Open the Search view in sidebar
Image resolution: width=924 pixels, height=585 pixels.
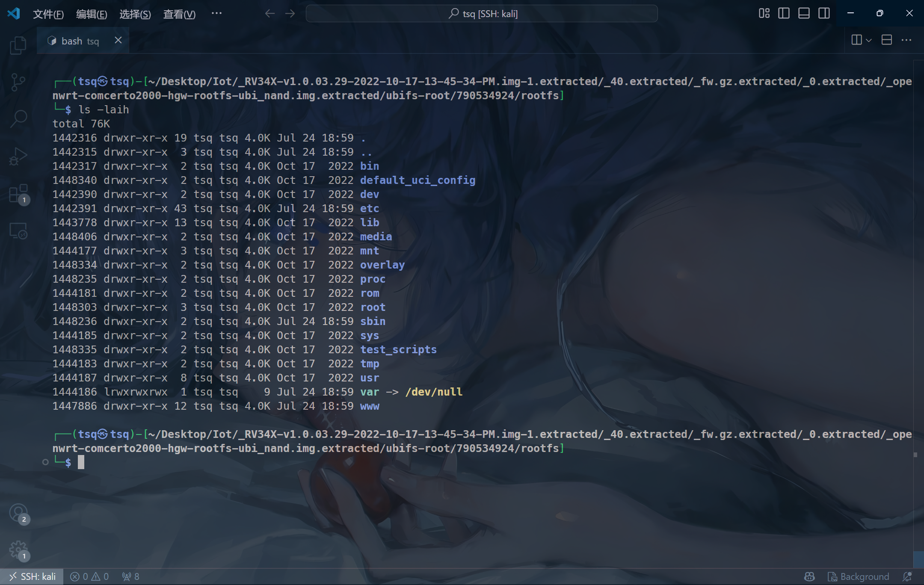[18, 118]
